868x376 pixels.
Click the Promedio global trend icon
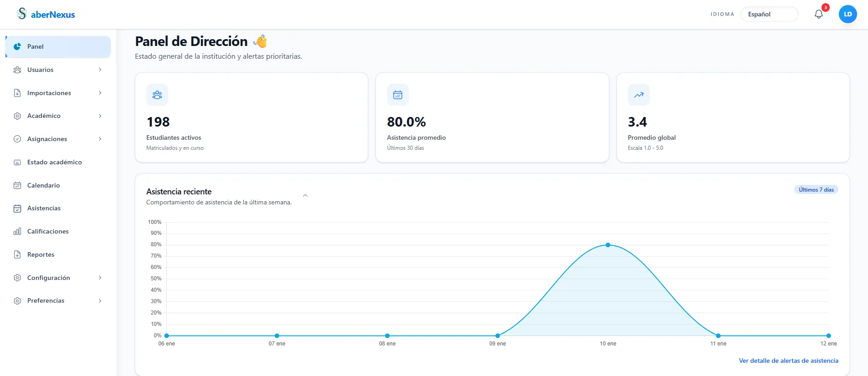pos(639,95)
